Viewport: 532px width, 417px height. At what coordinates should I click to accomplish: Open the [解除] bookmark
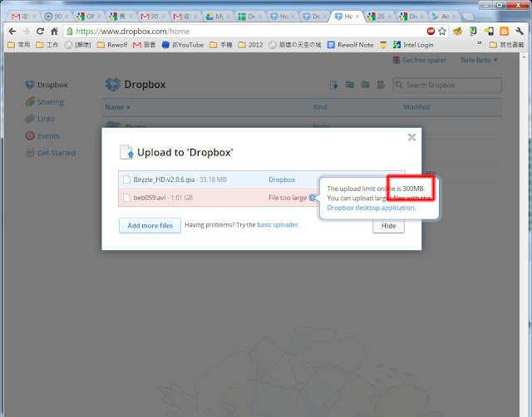click(x=77, y=45)
